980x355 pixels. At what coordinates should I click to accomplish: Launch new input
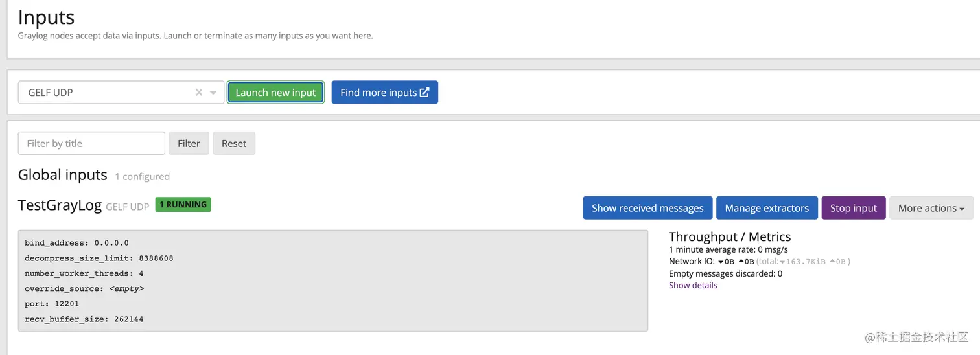pos(275,93)
